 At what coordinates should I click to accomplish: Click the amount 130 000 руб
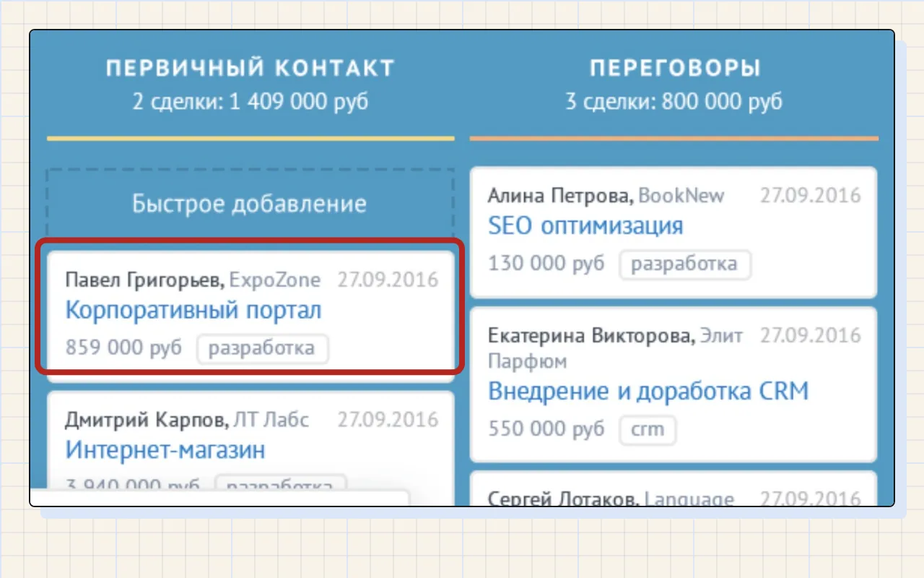point(546,264)
